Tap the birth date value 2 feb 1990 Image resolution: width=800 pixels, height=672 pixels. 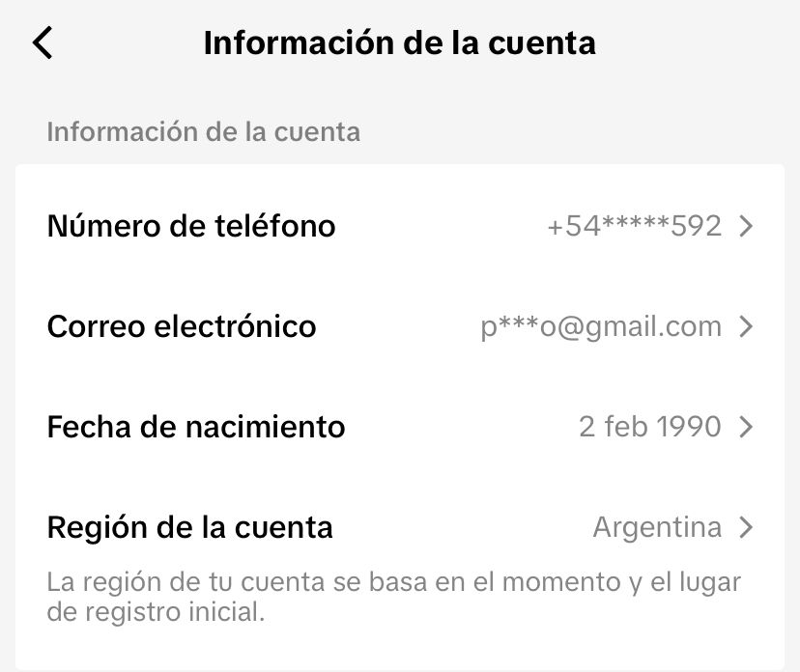pos(649,427)
